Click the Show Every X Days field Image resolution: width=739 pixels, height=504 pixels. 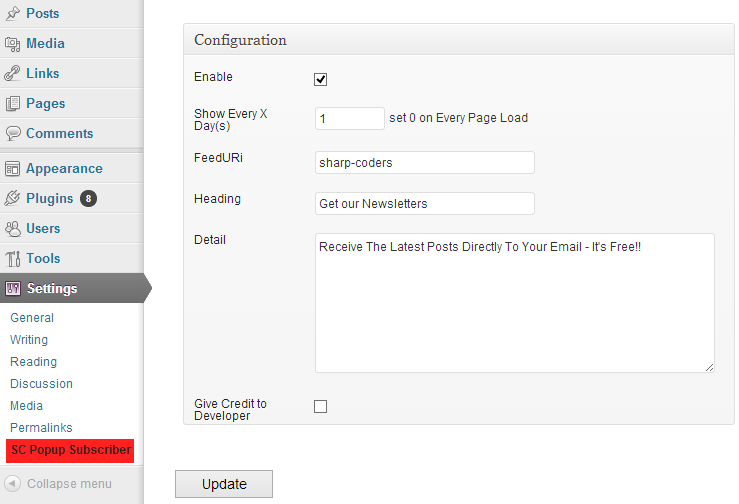(349, 118)
